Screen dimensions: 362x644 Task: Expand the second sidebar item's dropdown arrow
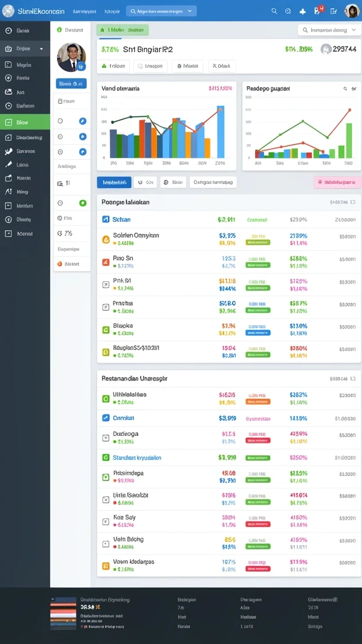pos(41,48)
